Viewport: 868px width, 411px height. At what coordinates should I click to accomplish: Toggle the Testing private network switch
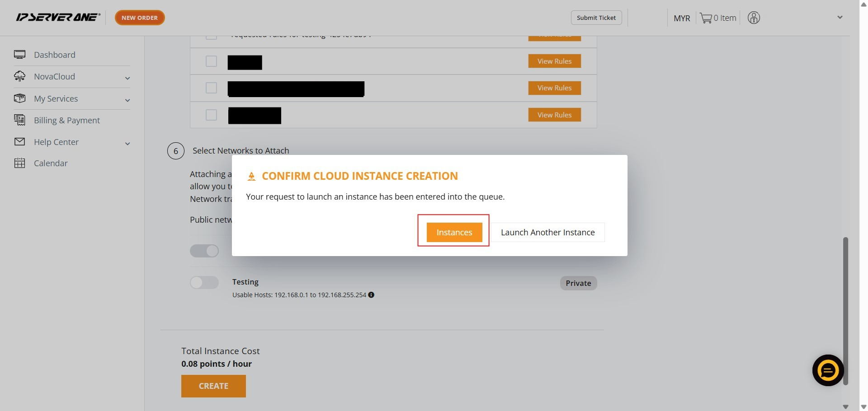click(x=204, y=283)
